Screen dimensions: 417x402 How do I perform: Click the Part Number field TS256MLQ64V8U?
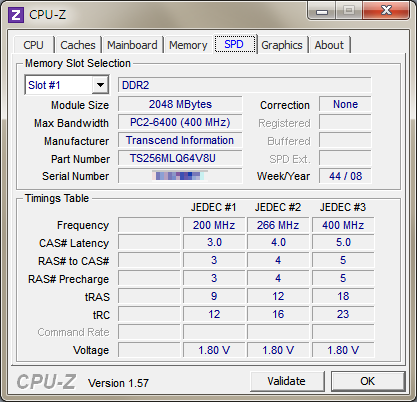coord(180,158)
